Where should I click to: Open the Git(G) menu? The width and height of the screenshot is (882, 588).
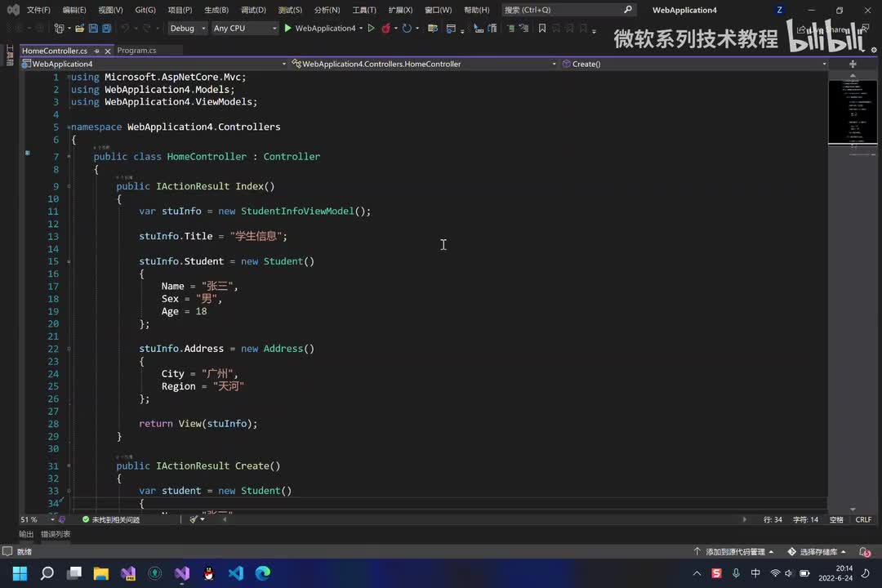tap(145, 10)
